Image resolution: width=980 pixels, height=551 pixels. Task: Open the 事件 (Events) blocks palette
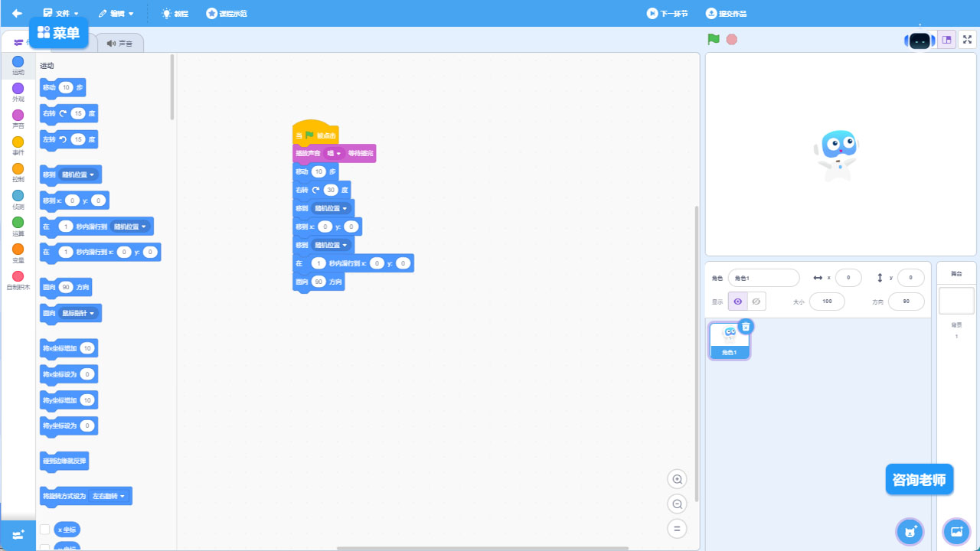pos(18,146)
